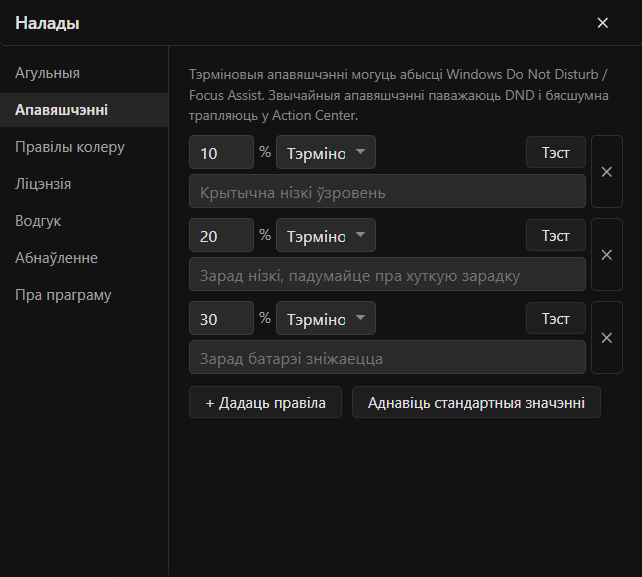The width and height of the screenshot is (642, 577).
Task: Edit message field 'Зарад нізкі, падумайце пра хуткую зарадку'
Action: pos(387,274)
